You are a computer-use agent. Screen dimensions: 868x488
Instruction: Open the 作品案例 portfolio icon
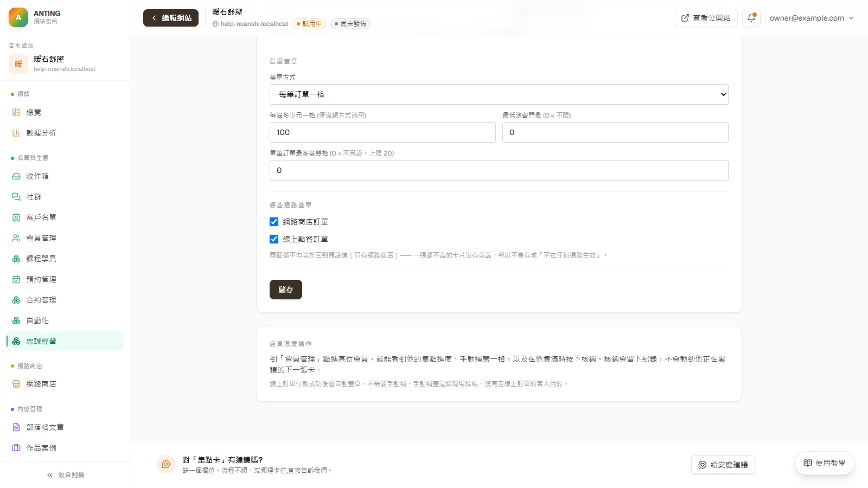(16, 448)
